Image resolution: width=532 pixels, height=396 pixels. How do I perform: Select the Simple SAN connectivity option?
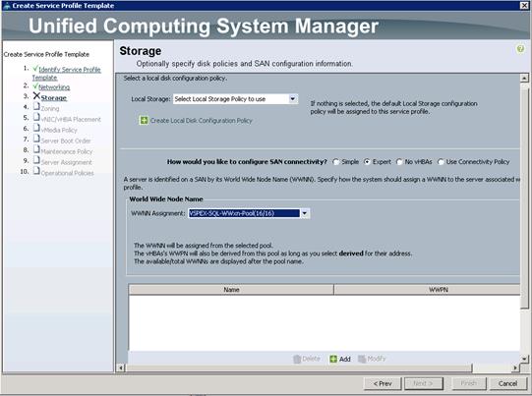(x=336, y=162)
